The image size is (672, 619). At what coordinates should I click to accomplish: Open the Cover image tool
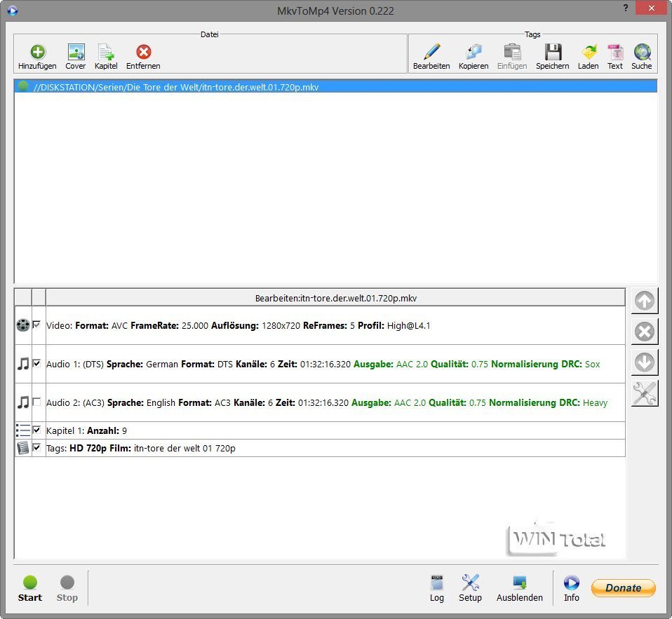pos(76,53)
